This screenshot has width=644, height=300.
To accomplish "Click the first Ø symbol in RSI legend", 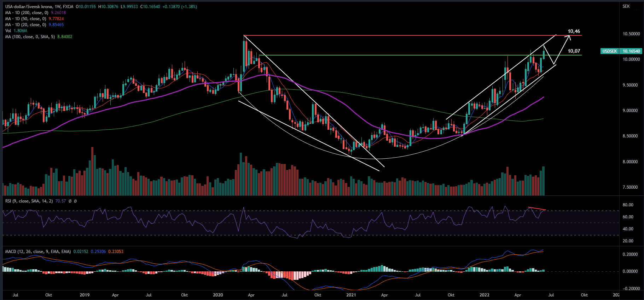I will (70, 201).
